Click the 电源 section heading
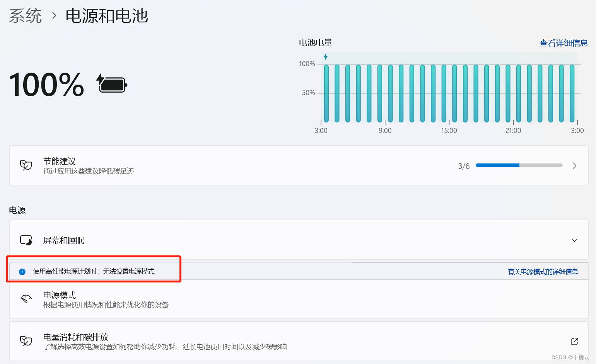 coord(17,210)
